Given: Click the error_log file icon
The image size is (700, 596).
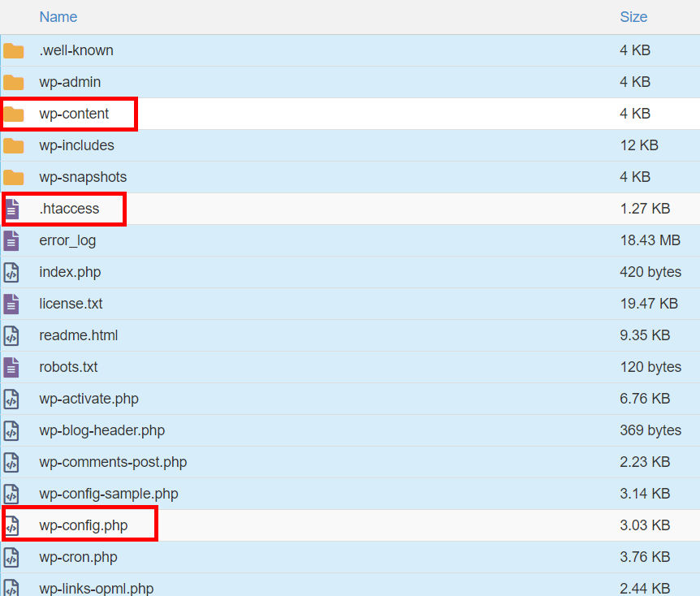Looking at the screenshot, I should coord(11,240).
